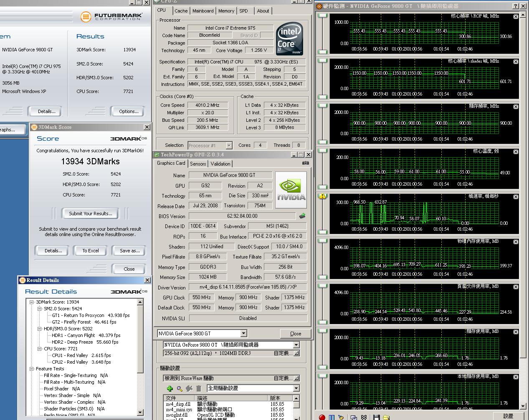Switch to the Mainboard tab in CPU-Z

click(x=203, y=11)
